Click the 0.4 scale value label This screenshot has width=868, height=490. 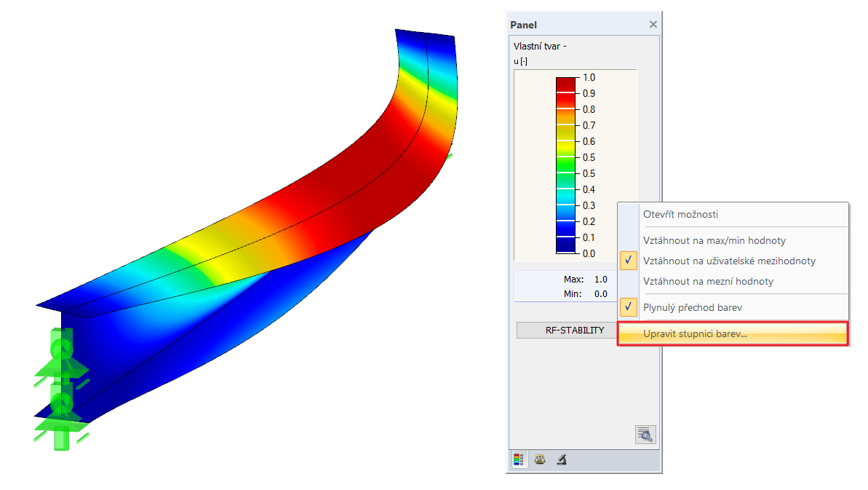pos(589,190)
